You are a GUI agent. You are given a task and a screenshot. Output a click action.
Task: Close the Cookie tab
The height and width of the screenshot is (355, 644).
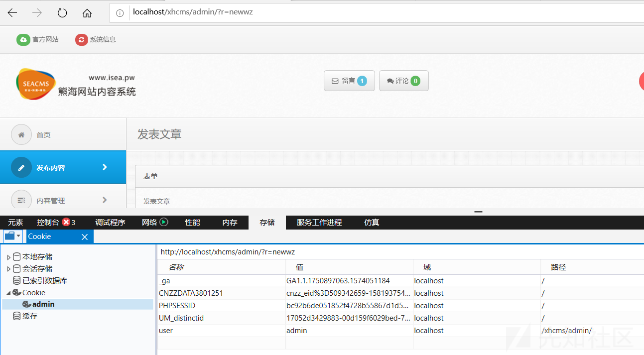point(85,237)
